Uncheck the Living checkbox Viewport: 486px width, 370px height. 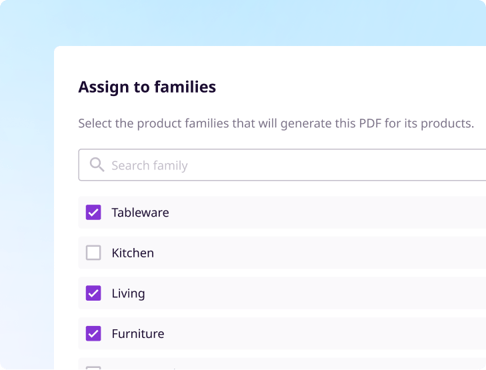click(93, 293)
